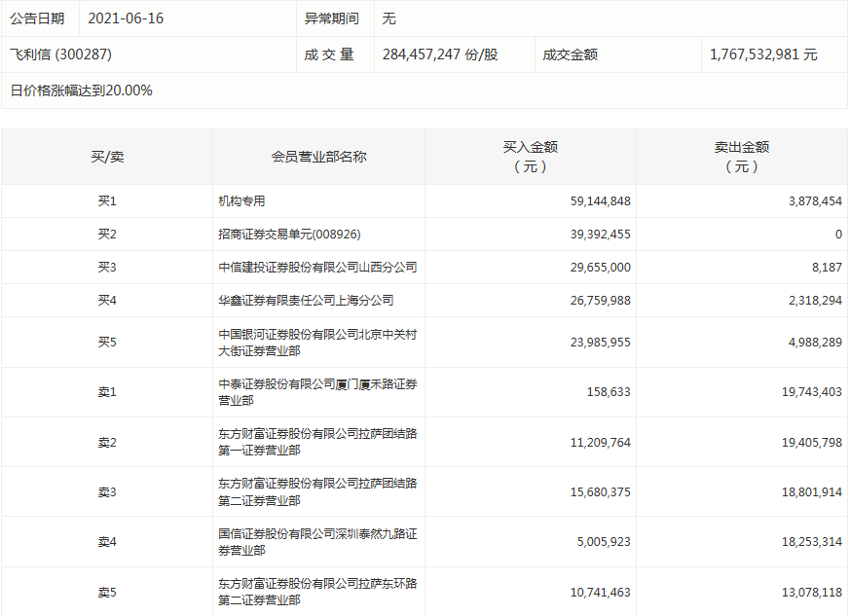Click the trading volume 284,457,247 份/股

coord(440,54)
